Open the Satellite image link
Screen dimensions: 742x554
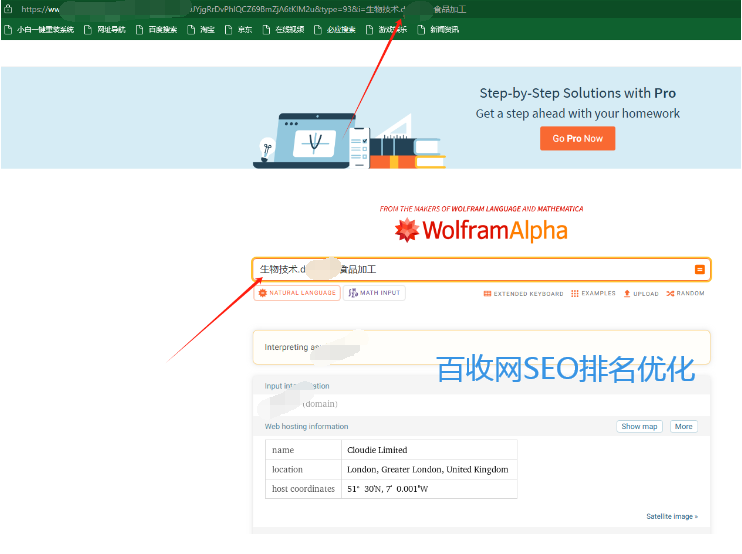pos(672,516)
